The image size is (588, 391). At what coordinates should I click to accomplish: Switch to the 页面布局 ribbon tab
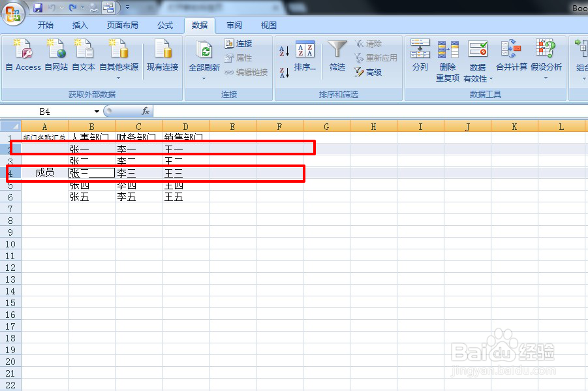click(122, 25)
